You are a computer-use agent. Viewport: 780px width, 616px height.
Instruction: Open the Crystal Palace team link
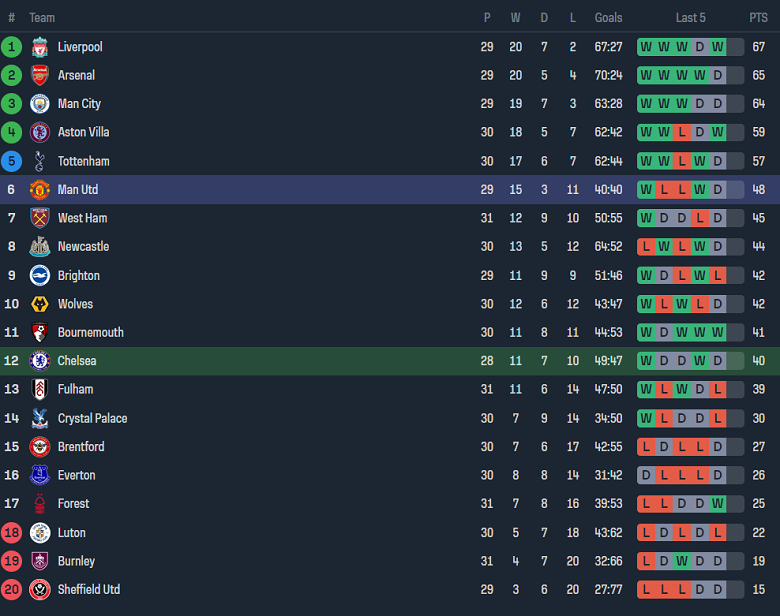(x=92, y=418)
